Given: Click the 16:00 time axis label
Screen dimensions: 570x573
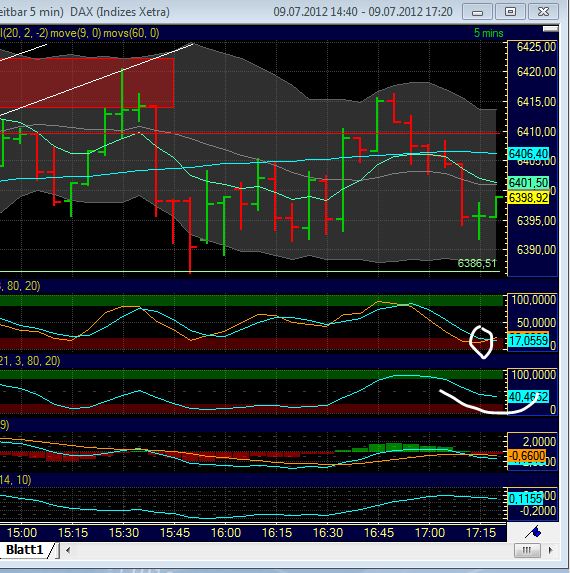Looking at the screenshot, I should (x=226, y=532).
